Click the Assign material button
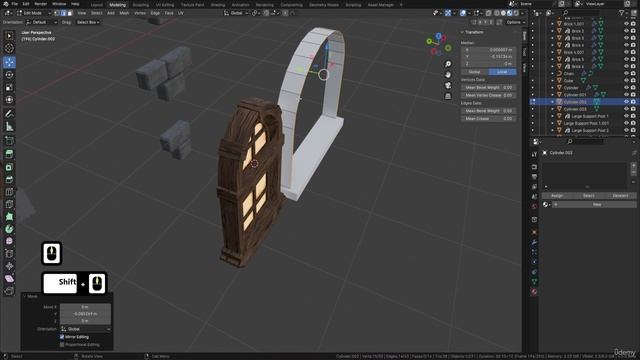This screenshot has height=360, width=640. (x=557, y=196)
